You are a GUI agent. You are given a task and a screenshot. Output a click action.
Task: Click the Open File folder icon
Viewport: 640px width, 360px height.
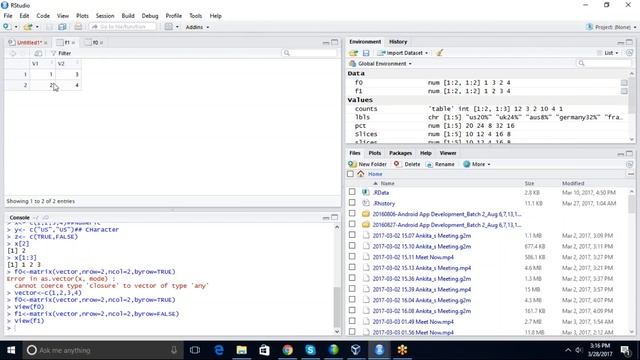pyautogui.click(x=28, y=27)
